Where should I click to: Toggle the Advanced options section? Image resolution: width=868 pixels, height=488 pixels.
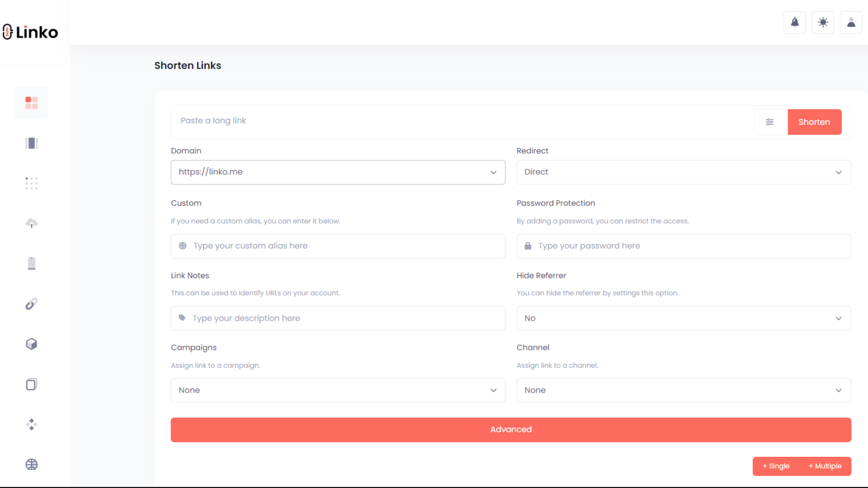[511, 430]
